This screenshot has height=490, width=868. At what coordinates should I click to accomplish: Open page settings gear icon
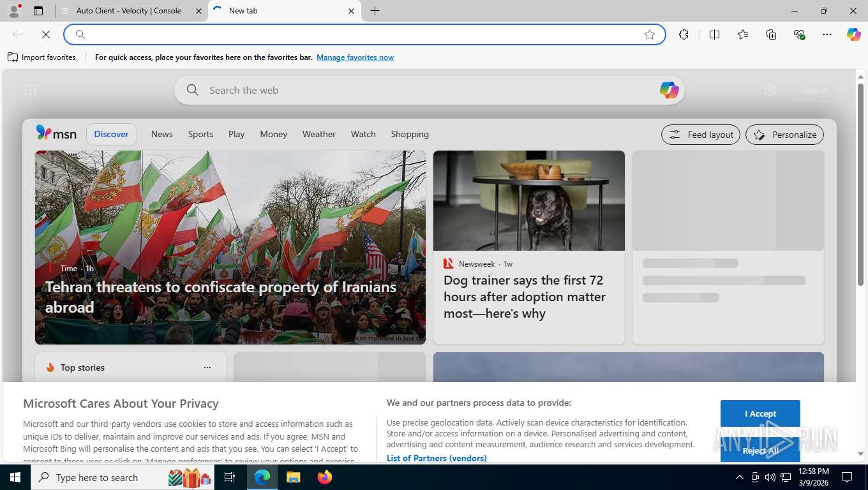tap(770, 90)
